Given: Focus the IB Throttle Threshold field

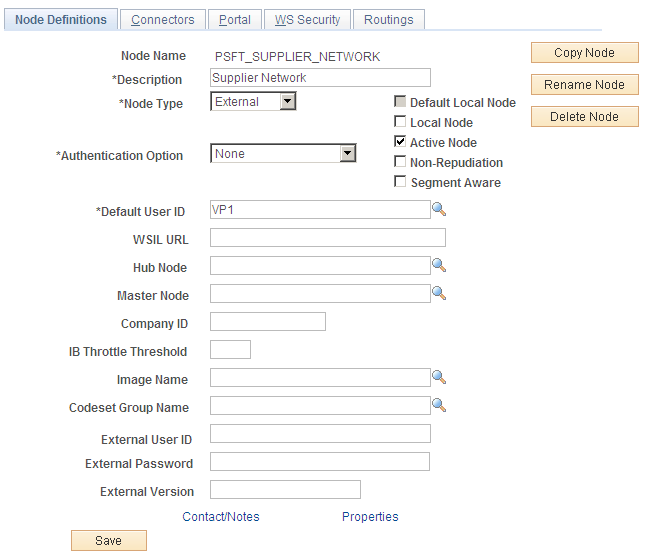Looking at the screenshot, I should point(230,350).
